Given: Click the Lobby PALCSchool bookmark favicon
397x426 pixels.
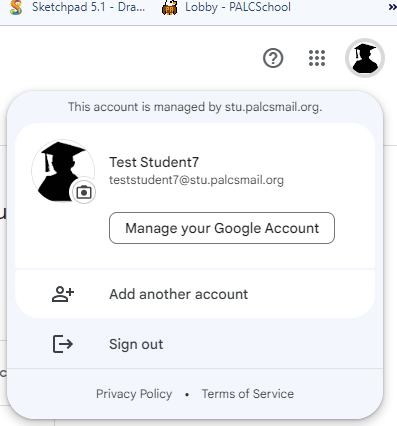Looking at the screenshot, I should [169, 7].
